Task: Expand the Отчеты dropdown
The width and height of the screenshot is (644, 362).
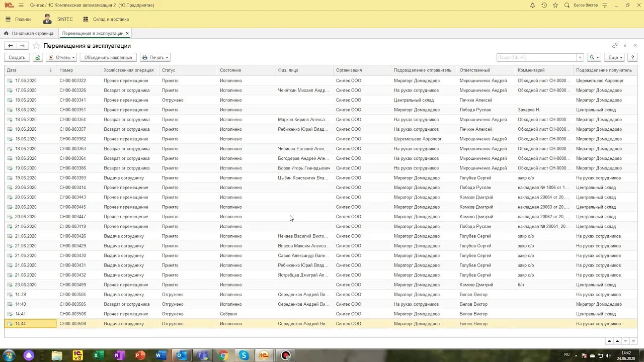Action: [61, 57]
